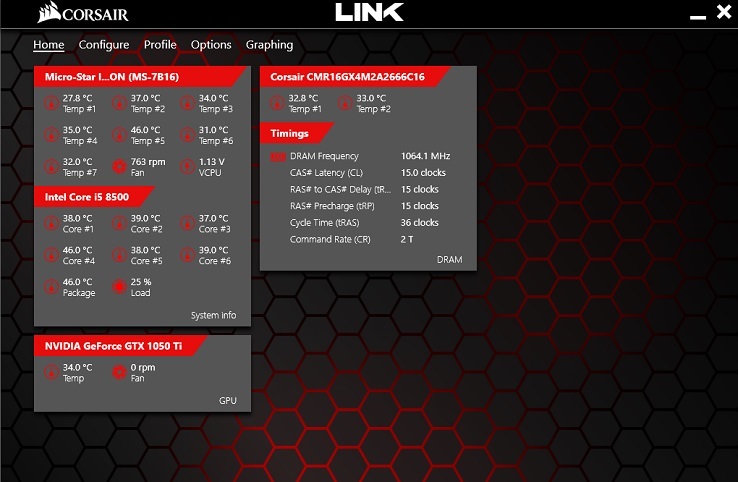Click the DRAM Frequency memory icon

click(278, 156)
